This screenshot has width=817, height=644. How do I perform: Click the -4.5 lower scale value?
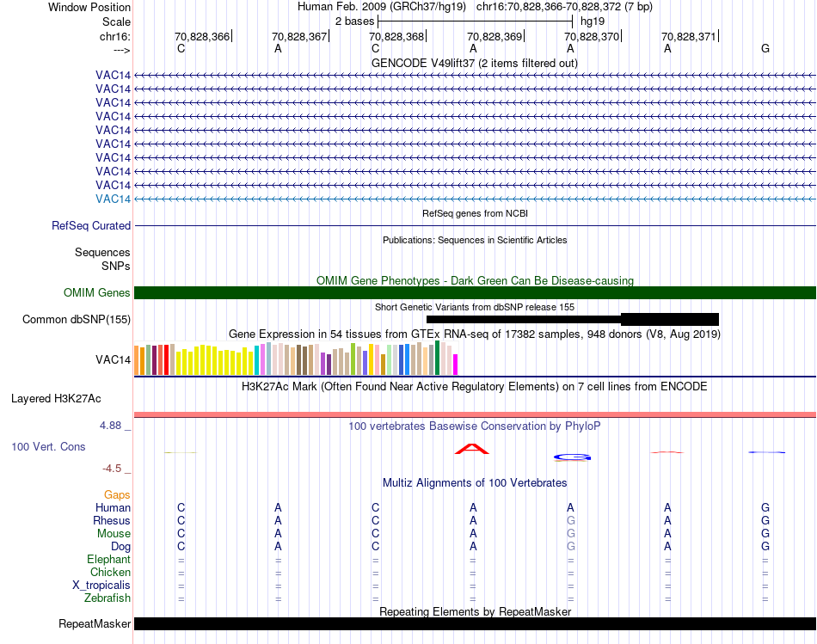tap(112, 469)
